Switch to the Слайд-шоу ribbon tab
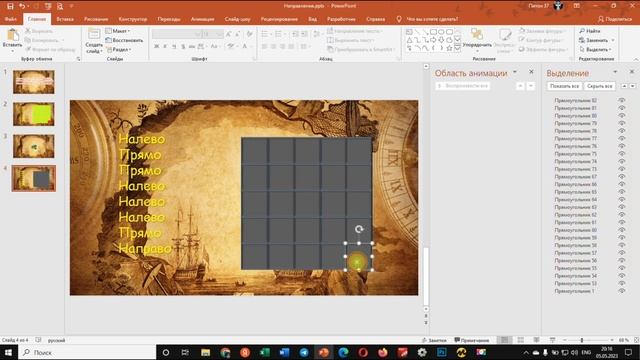The width and height of the screenshot is (640, 360). 238,19
